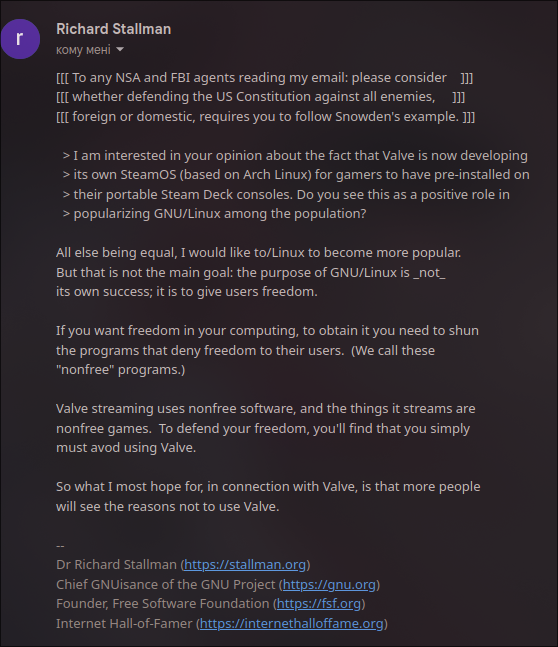Click the "кому мені" recipient text

tap(83, 50)
